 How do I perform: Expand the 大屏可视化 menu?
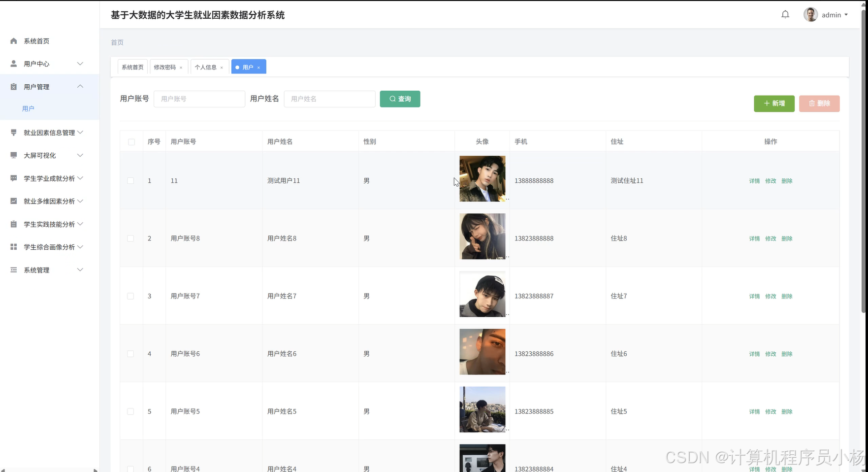[80, 155]
